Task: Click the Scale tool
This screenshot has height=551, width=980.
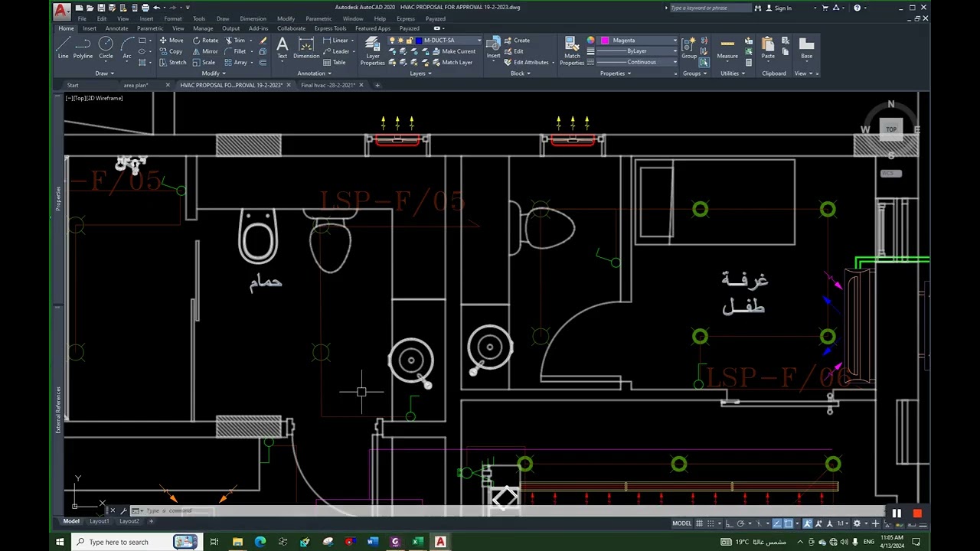Action: coord(204,62)
